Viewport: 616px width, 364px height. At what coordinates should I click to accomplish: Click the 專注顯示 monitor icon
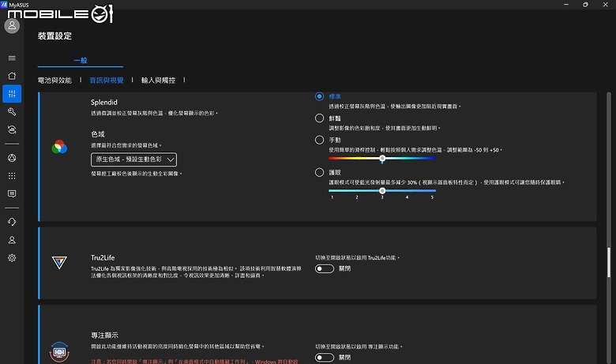(x=59, y=352)
